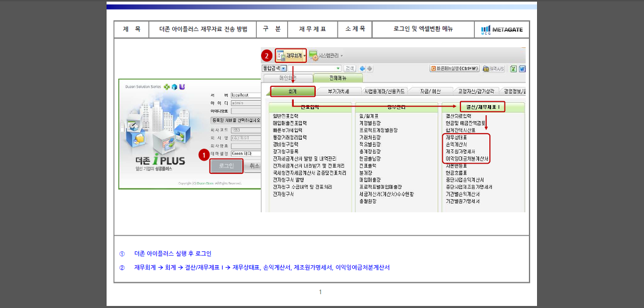Screen dimensions: 644x308
Task: Open 계정별원장 menu item
Action: (370, 123)
